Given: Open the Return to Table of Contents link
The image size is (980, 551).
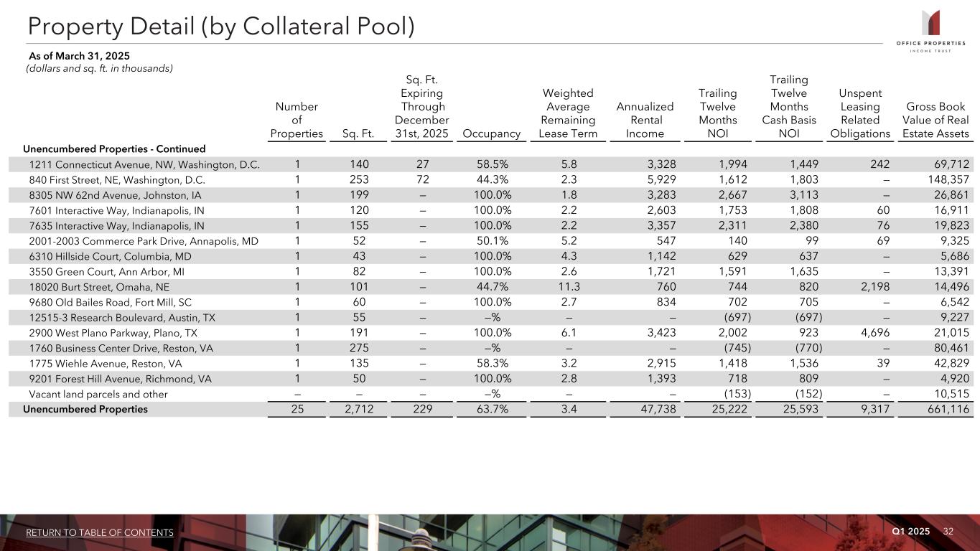Looking at the screenshot, I should coord(100,532).
